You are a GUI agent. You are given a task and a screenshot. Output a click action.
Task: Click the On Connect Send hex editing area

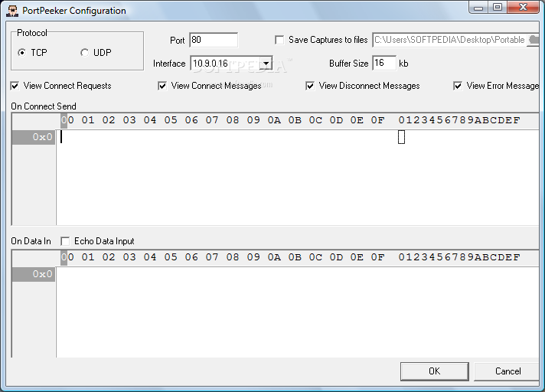(x=298, y=177)
